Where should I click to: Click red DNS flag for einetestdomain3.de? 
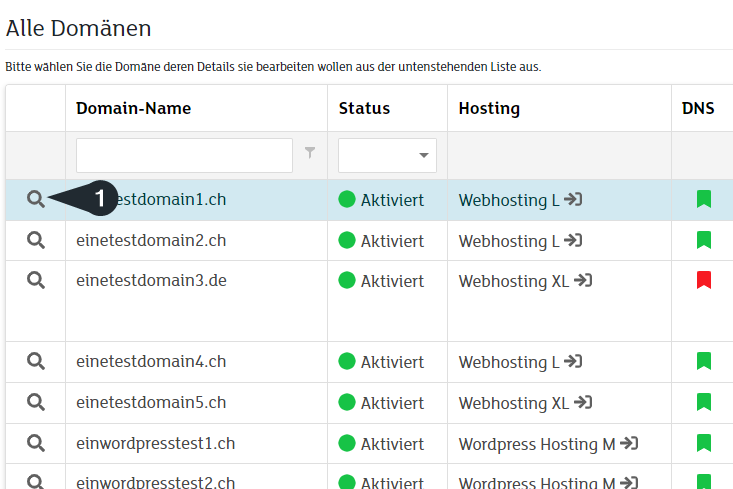(x=704, y=280)
